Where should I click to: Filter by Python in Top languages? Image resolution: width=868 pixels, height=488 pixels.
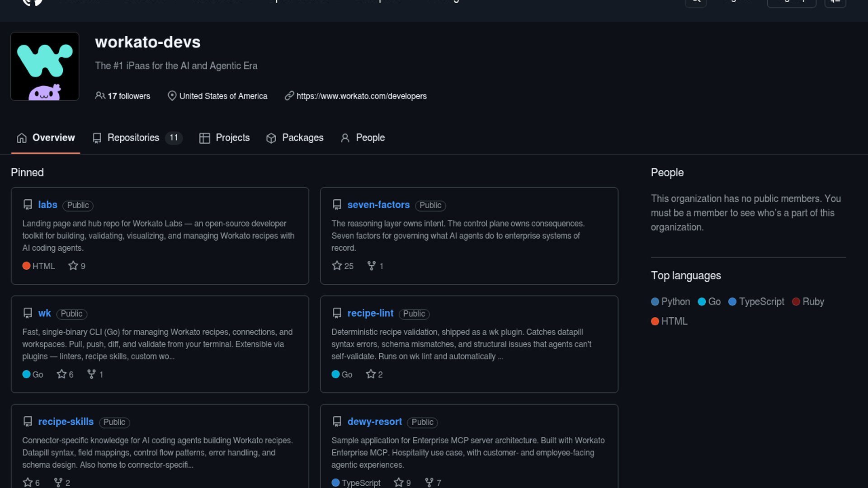670,301
